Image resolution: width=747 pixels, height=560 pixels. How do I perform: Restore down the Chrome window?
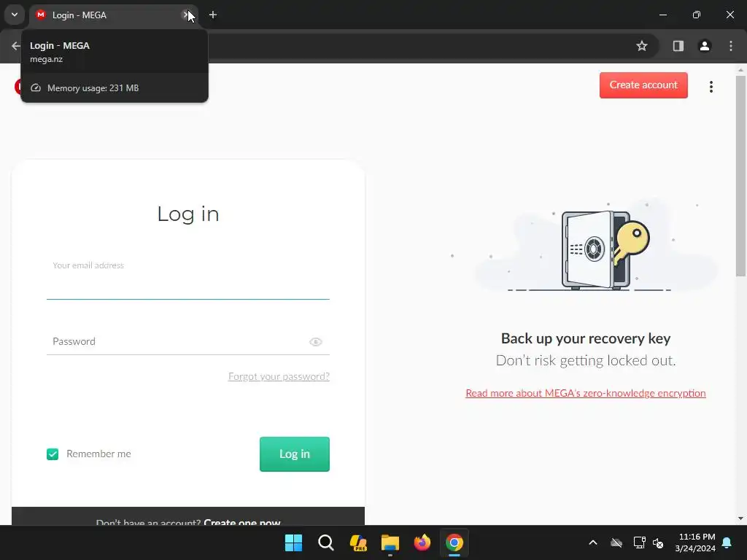[x=697, y=15]
